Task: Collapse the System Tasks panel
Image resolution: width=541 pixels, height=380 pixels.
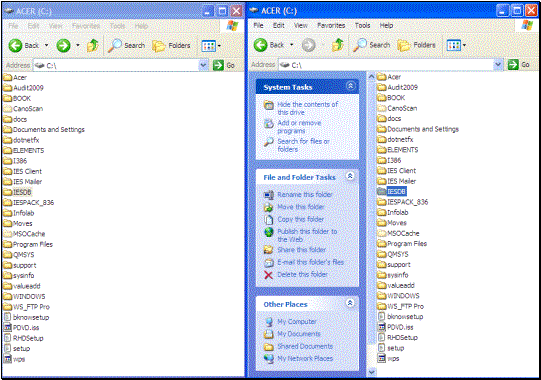Action: click(x=351, y=86)
